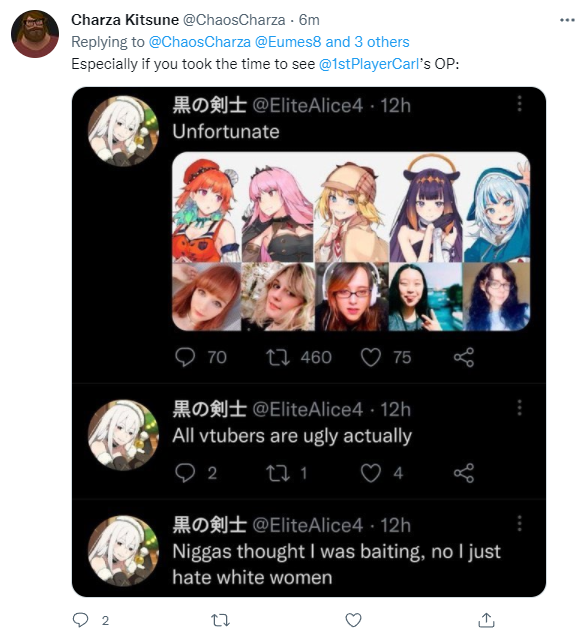Click the reply icon under the outer tweet
Image resolution: width=587 pixels, height=635 pixels.
[80, 620]
